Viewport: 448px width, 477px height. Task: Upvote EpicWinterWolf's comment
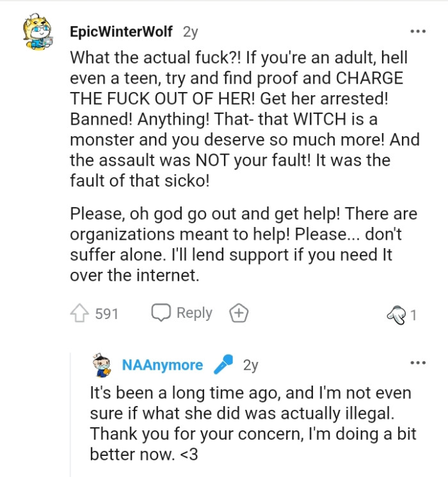pyautogui.click(x=79, y=314)
